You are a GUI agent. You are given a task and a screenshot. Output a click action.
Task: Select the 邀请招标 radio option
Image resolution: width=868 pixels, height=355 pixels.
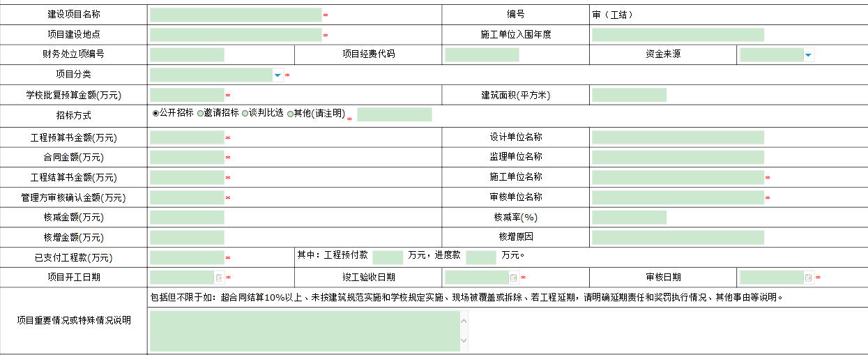201,113
